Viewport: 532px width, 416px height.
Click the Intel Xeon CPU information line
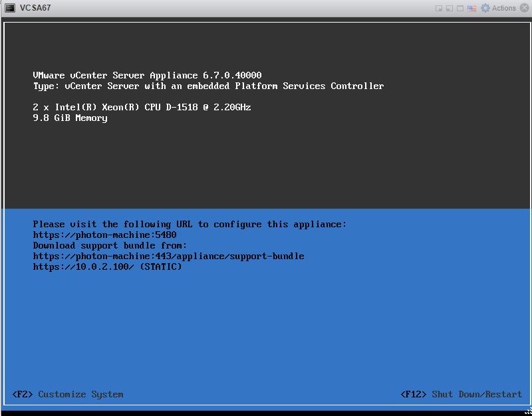click(x=142, y=107)
